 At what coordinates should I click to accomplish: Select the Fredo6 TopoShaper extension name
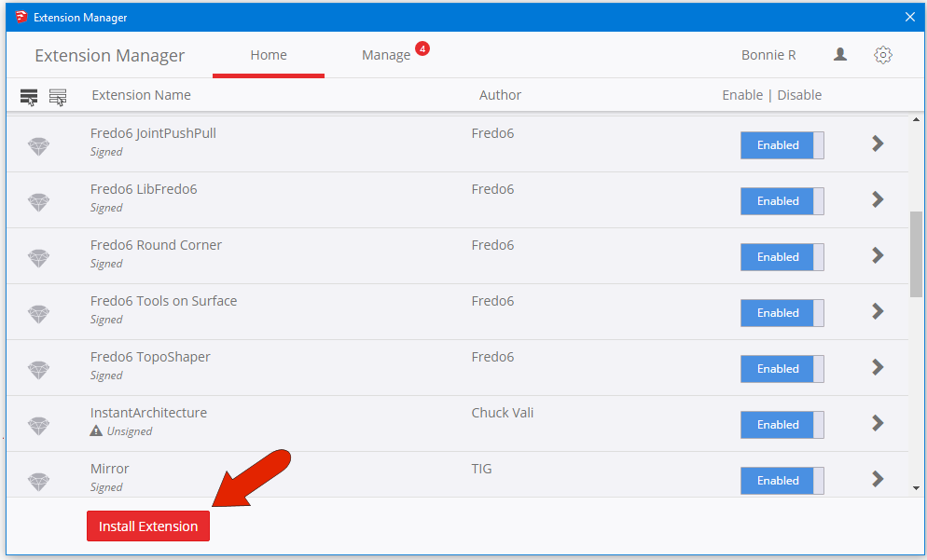pos(150,357)
